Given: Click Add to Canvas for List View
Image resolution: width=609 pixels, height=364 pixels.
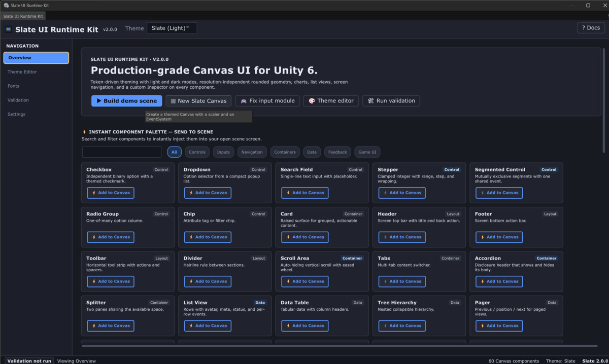Looking at the screenshot, I should point(208,326).
